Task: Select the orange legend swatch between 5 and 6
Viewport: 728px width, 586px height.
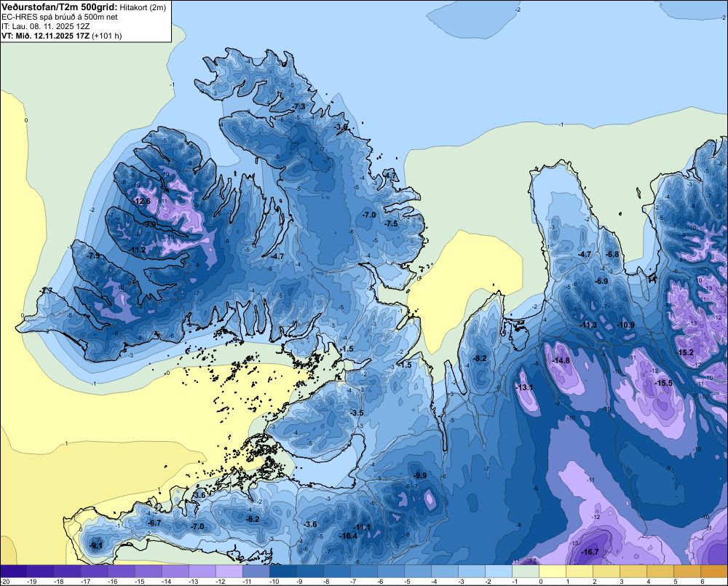Action: (x=688, y=571)
